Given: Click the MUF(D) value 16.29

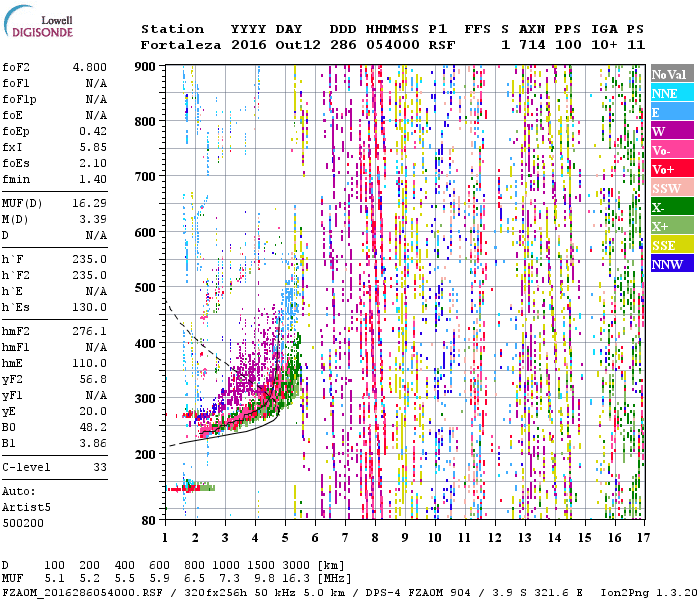Looking at the screenshot, I should 90,204.
